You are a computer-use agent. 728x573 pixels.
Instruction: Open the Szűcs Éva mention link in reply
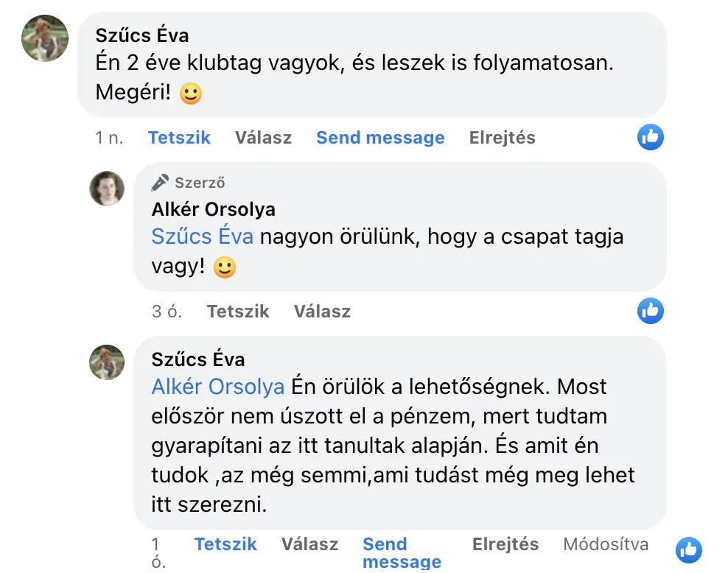(203, 236)
